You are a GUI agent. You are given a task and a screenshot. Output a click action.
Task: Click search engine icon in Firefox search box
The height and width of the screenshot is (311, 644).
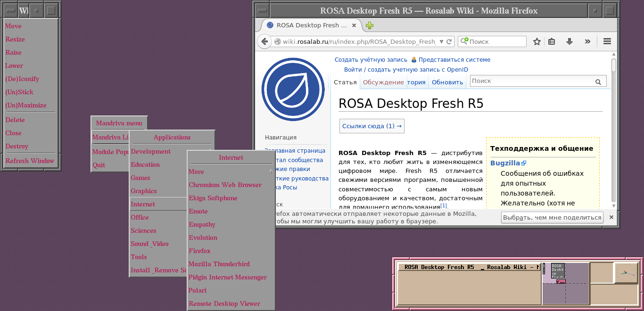point(464,41)
